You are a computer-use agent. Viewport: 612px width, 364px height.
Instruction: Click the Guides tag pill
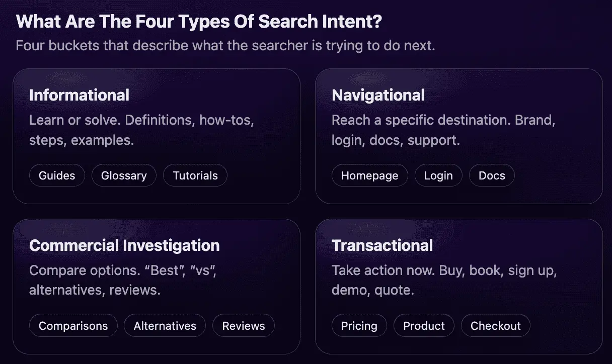click(x=57, y=175)
